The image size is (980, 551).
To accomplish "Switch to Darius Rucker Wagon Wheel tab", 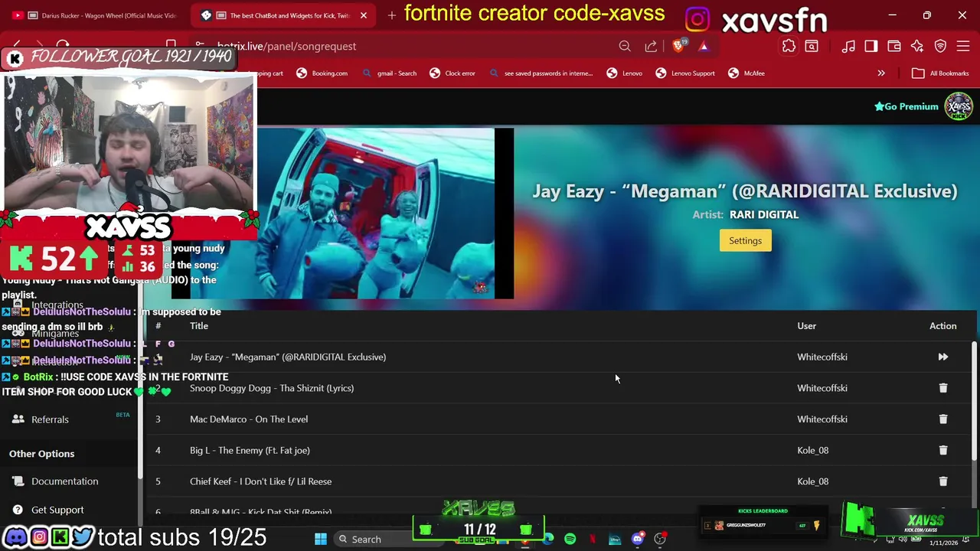I will (96, 15).
